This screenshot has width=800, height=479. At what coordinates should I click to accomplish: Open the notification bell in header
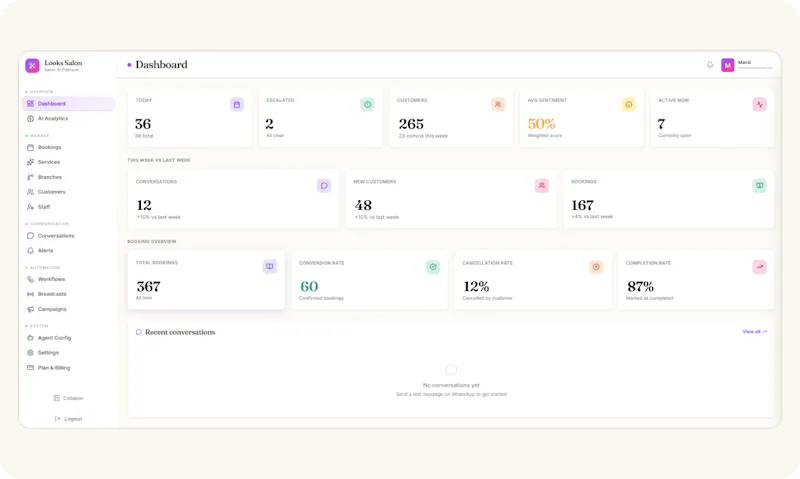(710, 65)
